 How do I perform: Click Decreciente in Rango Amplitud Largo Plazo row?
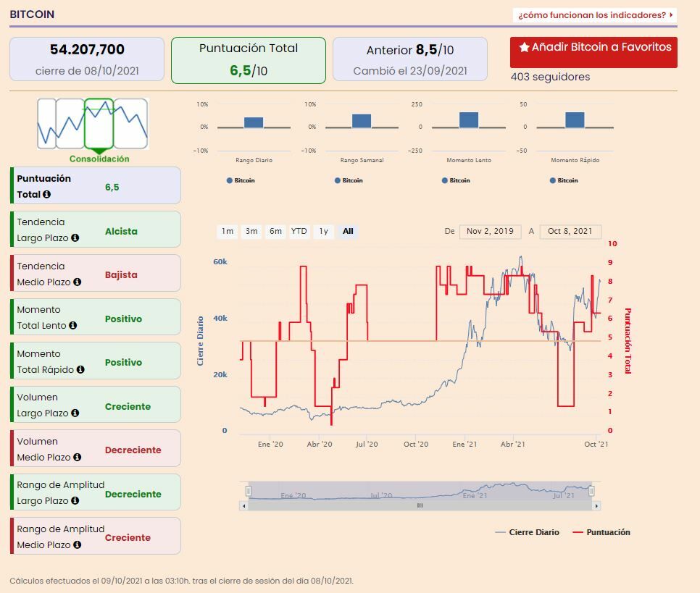coord(133,494)
